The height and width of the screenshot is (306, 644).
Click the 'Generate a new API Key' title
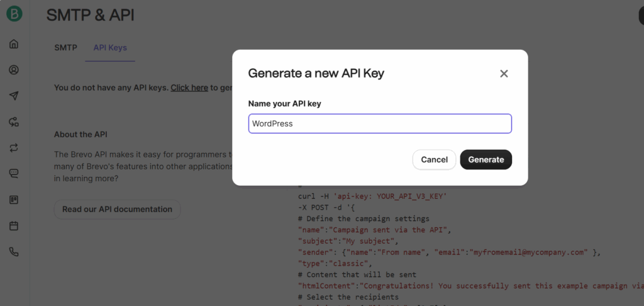316,74
